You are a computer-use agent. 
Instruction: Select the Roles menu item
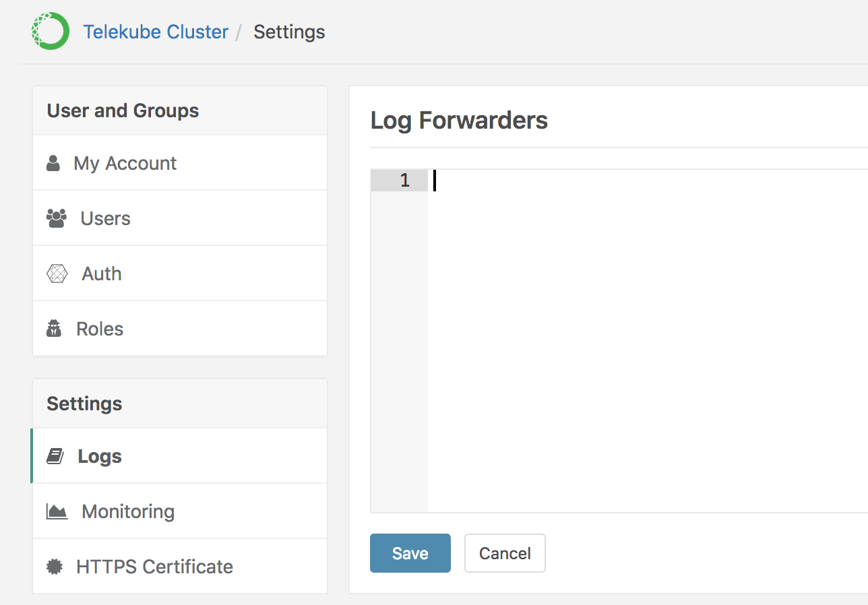point(100,329)
